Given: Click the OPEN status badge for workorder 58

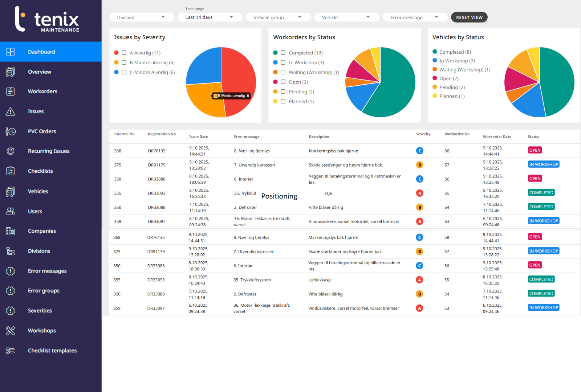Looking at the screenshot, I should [x=535, y=150].
